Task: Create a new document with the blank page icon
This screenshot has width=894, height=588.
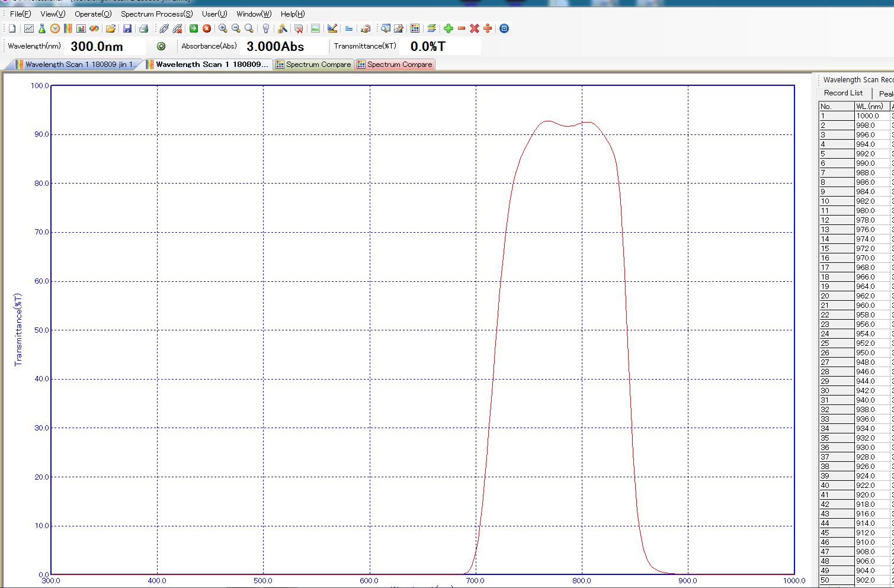Action: (12, 28)
